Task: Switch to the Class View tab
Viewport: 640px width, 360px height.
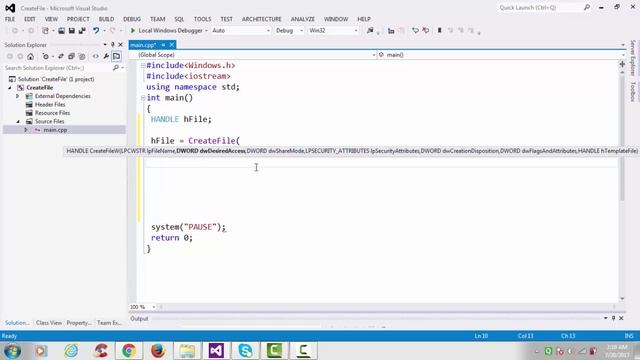Action: [x=49, y=323]
